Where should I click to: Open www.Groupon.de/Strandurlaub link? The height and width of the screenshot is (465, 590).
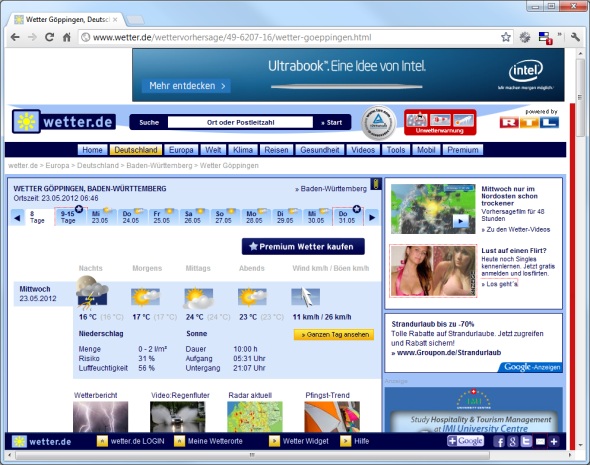click(446, 353)
